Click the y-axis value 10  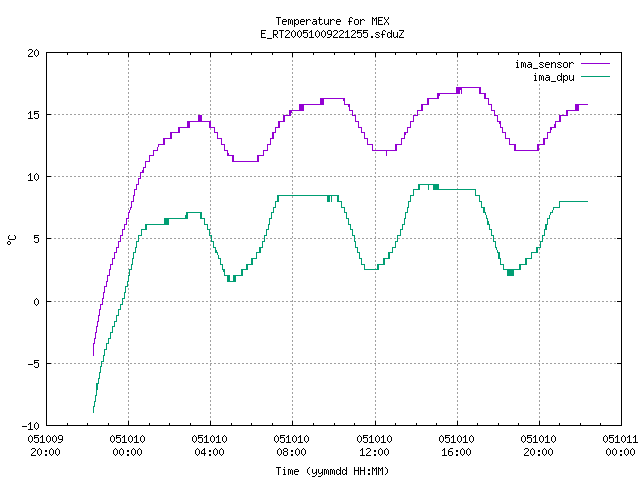[x=33, y=177]
